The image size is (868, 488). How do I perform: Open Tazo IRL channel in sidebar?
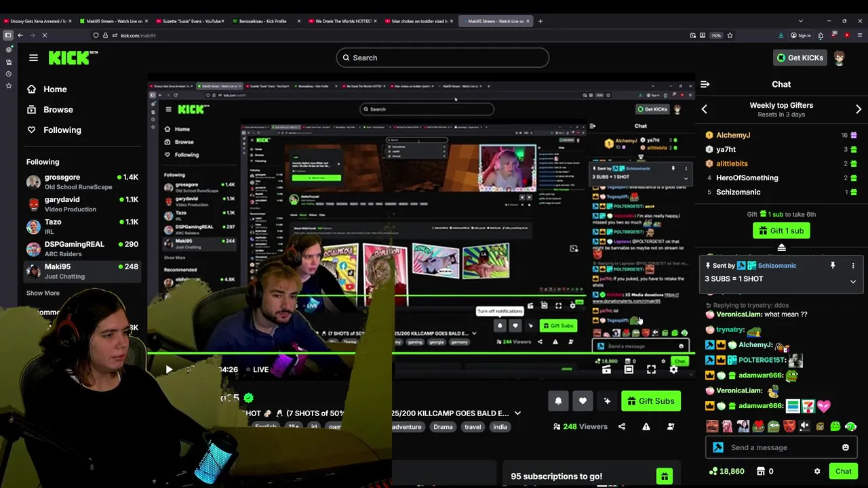pyautogui.click(x=82, y=226)
